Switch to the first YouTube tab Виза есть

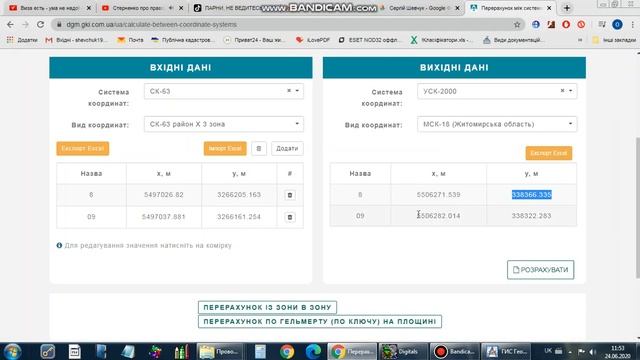tap(50, 8)
